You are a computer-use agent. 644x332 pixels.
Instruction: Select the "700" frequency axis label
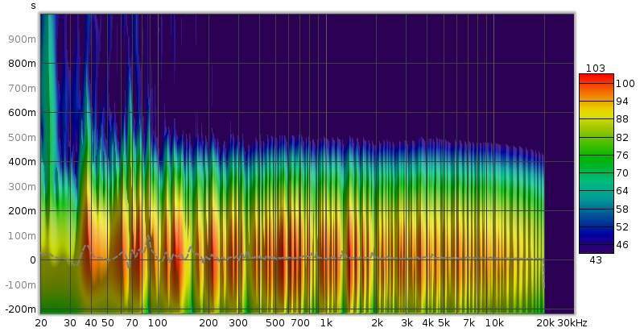(x=300, y=323)
